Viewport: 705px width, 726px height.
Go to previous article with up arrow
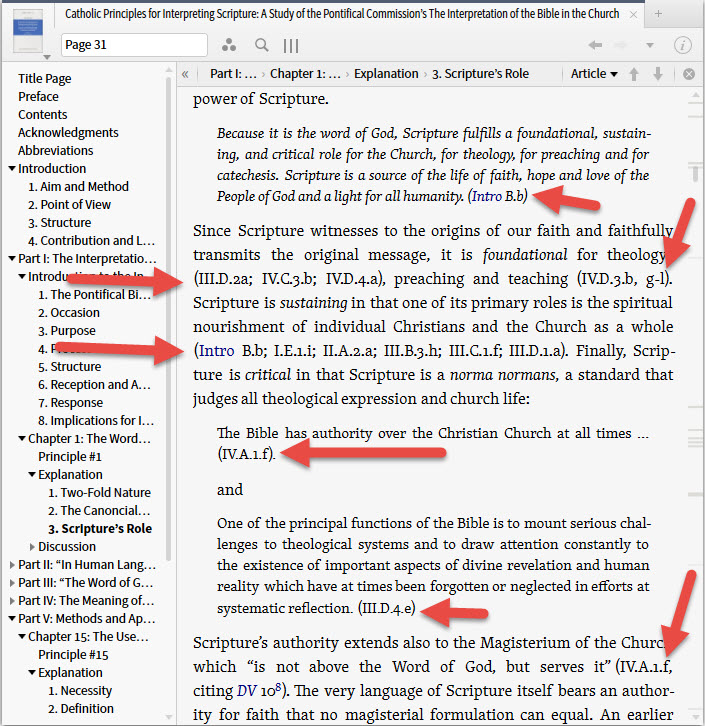coord(634,74)
